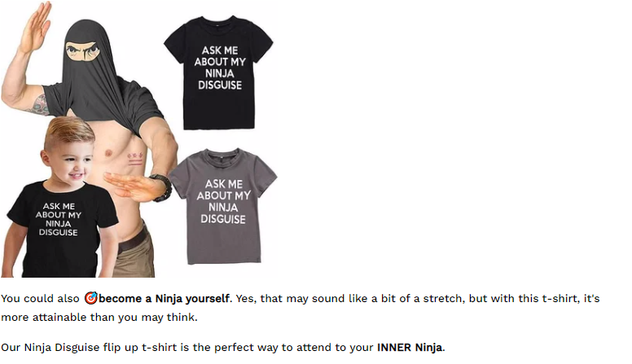This screenshot has width=632, height=364.
Task: Click 'NINJA DISGUISE' lettering on gray shirt
Action: [223, 213]
